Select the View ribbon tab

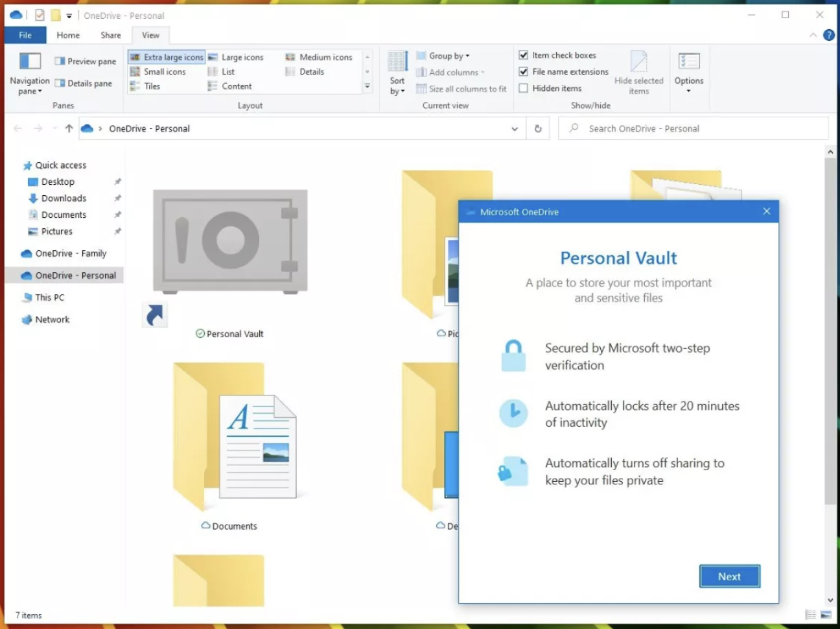[x=151, y=35]
